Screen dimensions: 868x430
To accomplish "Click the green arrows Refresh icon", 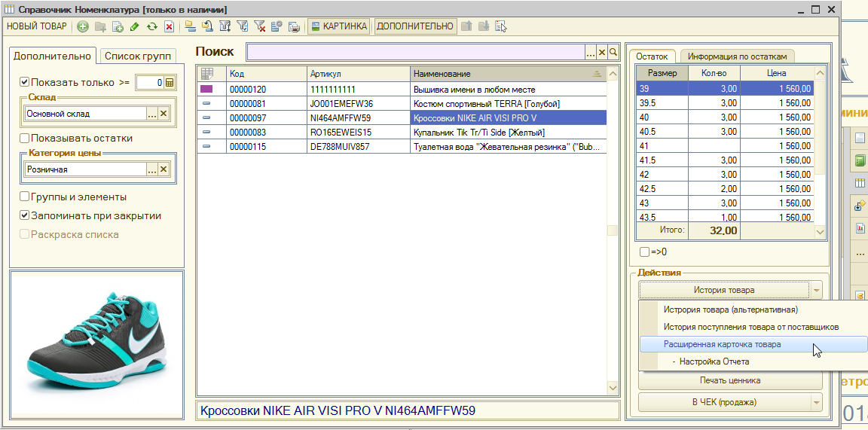I will point(151,26).
